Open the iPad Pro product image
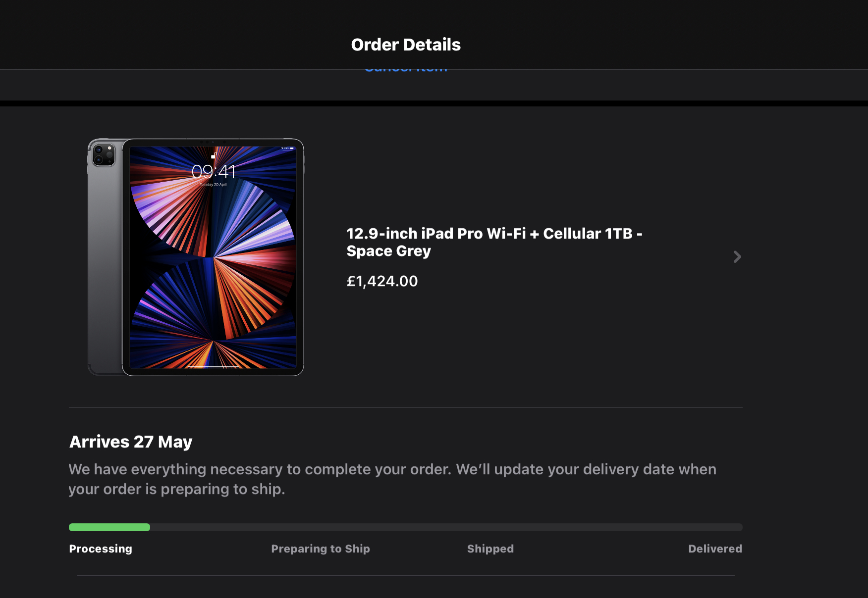868x598 pixels. [196, 257]
